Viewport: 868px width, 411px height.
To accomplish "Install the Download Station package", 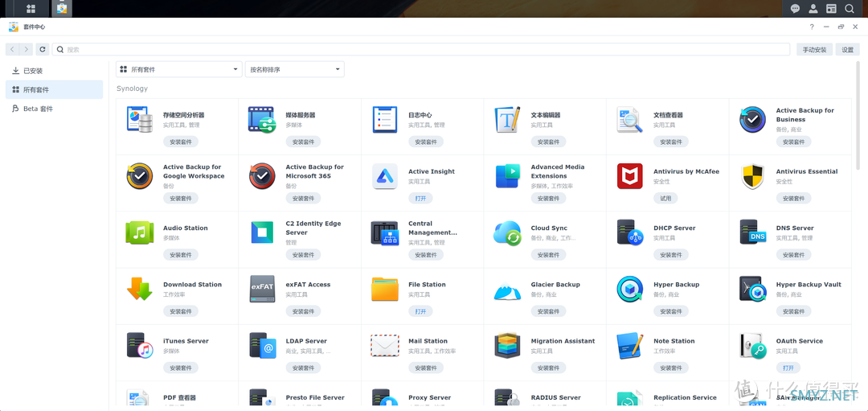I will (x=181, y=311).
